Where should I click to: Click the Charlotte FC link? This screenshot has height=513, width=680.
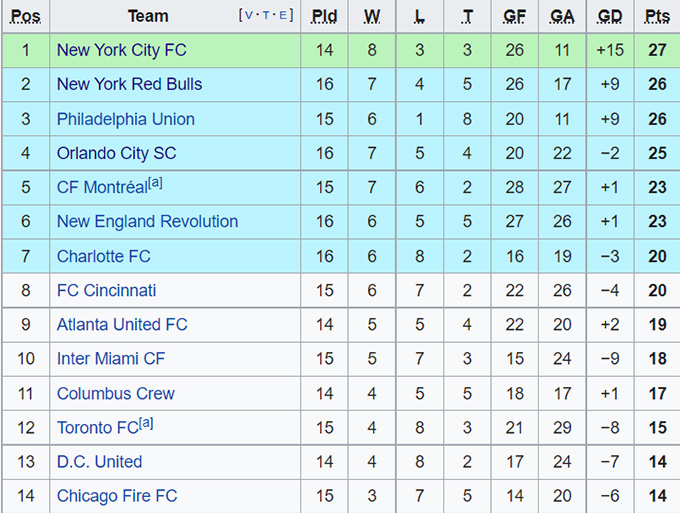tap(103, 256)
